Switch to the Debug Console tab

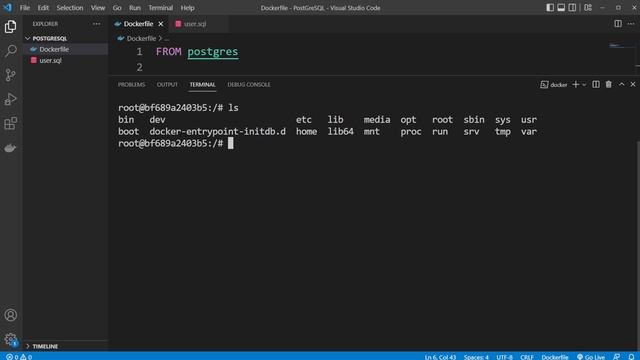click(249, 84)
